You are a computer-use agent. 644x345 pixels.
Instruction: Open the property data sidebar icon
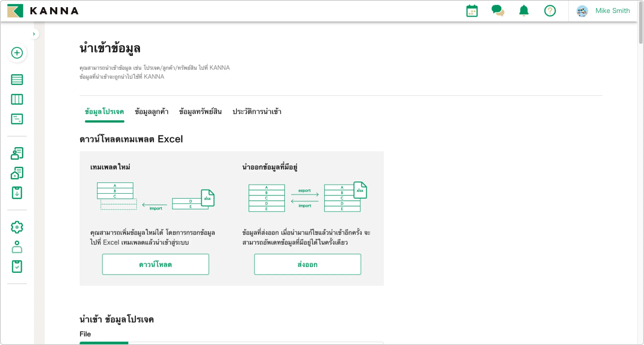coord(17,173)
